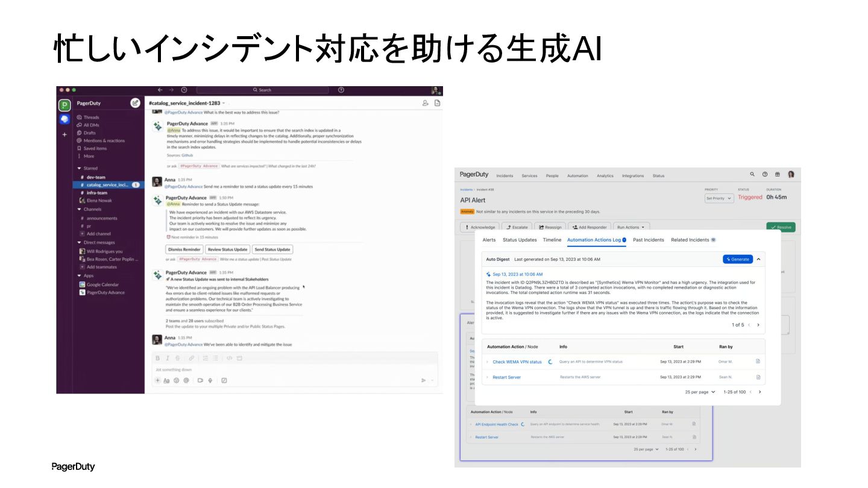Open the Github source link
Image resolution: width=868 pixels, height=488 pixels.
coord(189,155)
